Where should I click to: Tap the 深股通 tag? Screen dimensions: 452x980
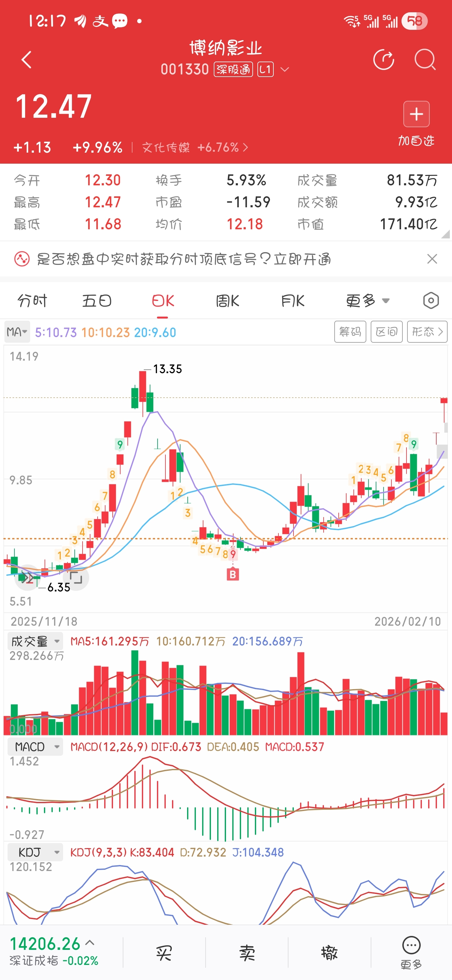233,69
